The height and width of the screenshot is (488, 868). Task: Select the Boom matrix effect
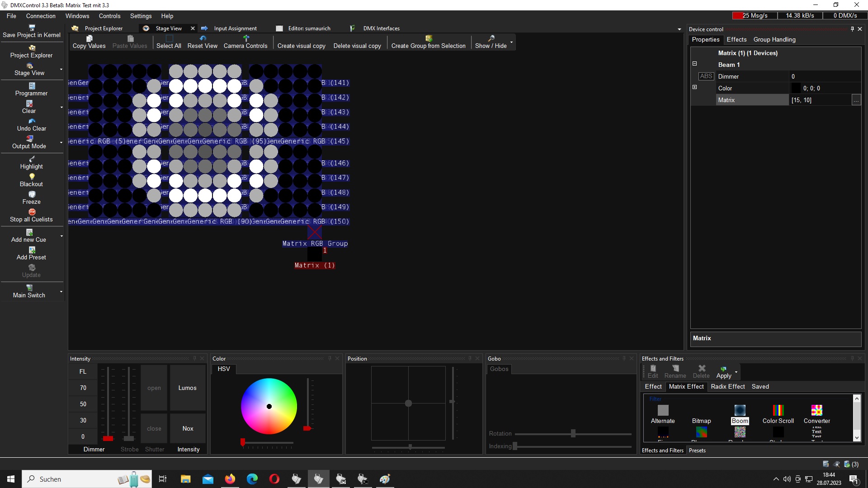pos(740,410)
